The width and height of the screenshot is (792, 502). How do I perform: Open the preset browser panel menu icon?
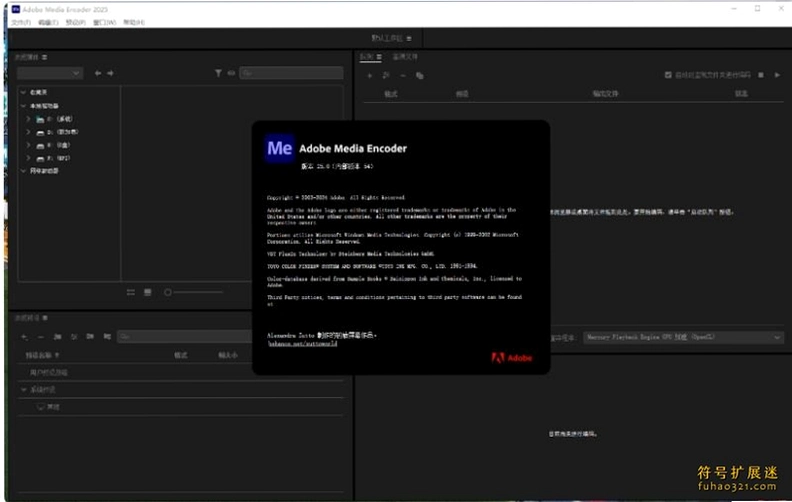coord(45,318)
